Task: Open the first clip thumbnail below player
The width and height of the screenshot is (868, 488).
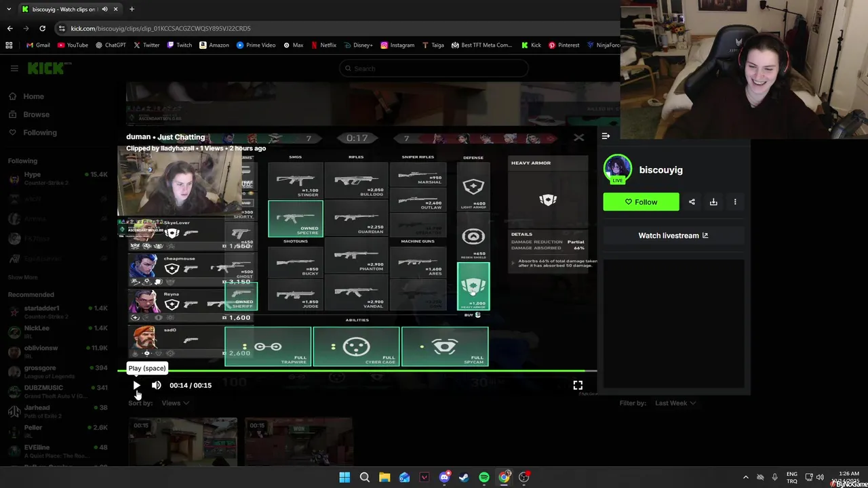Action: pyautogui.click(x=183, y=441)
